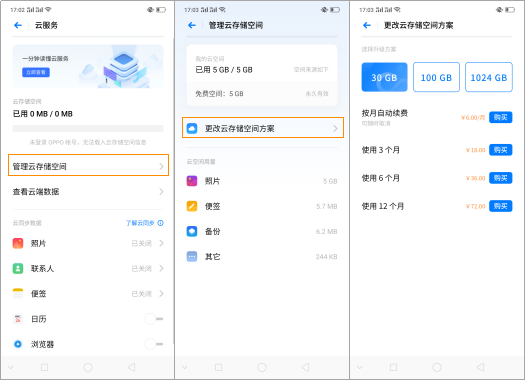Image resolution: width=526 pixels, height=381 pixels.
Task: Tap recents square in 更改云存储空间方案 navigation bar
Action: click(393, 368)
